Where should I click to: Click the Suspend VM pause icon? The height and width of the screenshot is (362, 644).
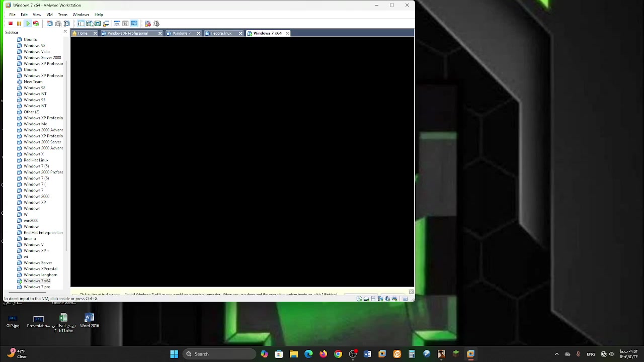click(x=19, y=24)
